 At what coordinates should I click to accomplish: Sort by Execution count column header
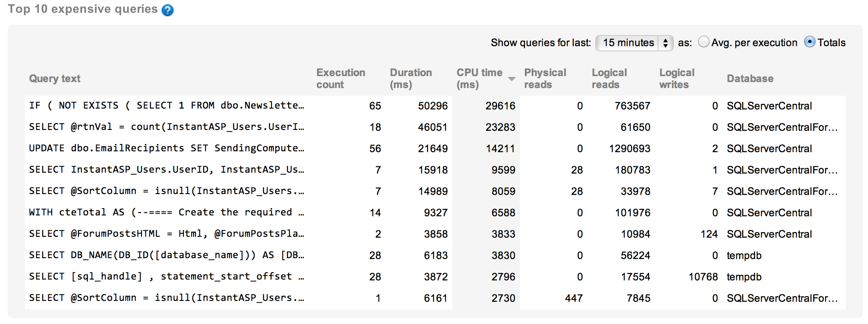pos(340,79)
